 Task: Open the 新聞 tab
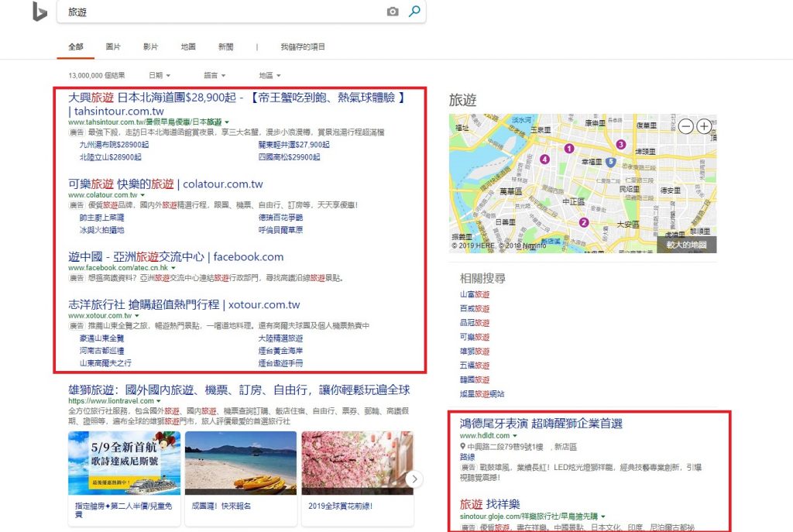click(225, 46)
